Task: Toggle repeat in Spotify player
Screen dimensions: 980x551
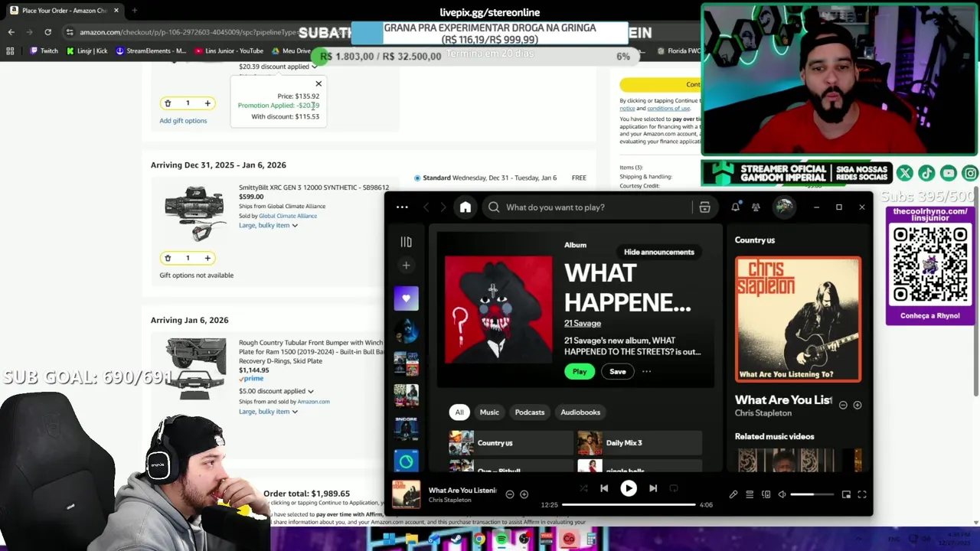Action: tap(674, 488)
